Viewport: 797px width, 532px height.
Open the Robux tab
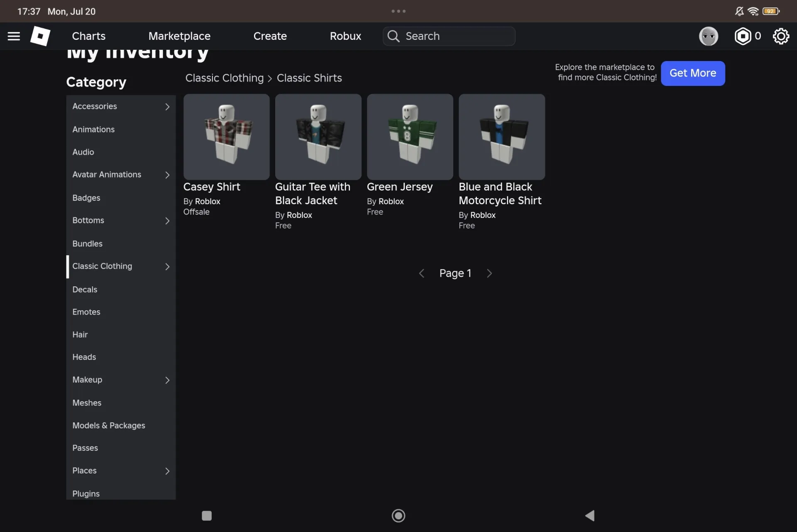[345, 36]
